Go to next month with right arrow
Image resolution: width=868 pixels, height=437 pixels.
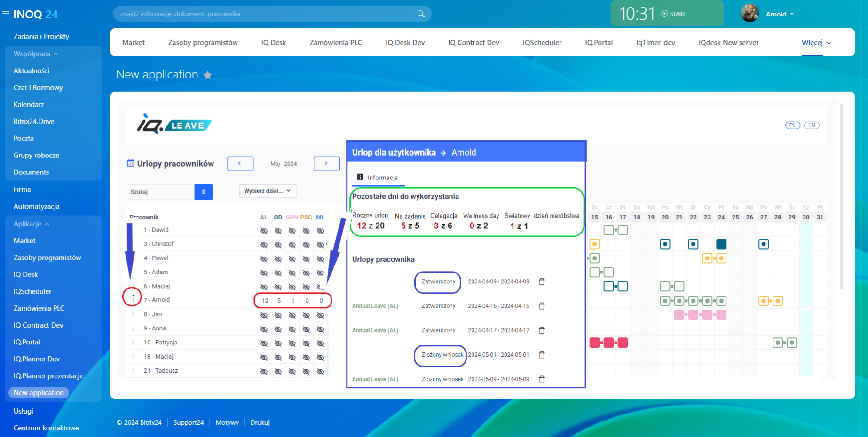(327, 164)
